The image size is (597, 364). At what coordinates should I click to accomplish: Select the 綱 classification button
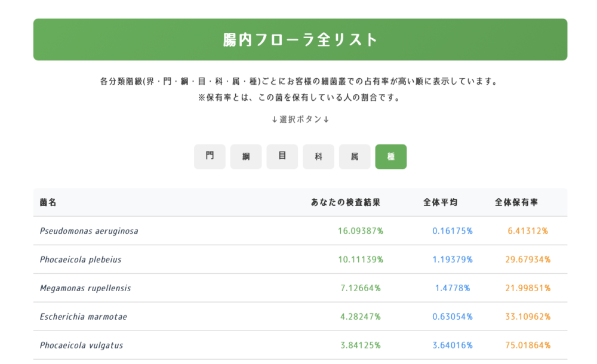point(246,156)
